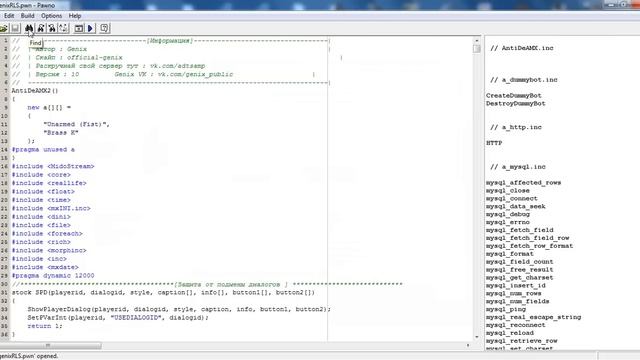Click the editor vertical scrollbar up arrow
The height and width of the screenshot is (360, 640).
click(x=477, y=40)
